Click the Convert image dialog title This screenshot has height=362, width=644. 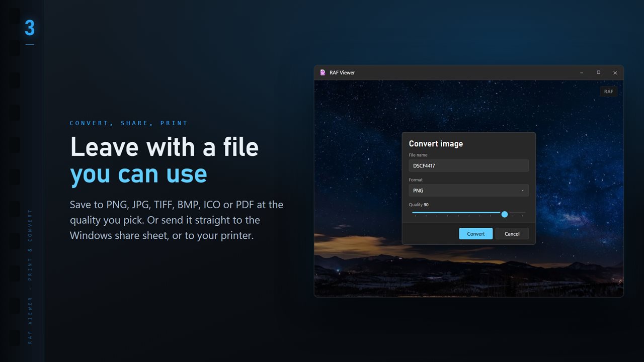coord(436,144)
